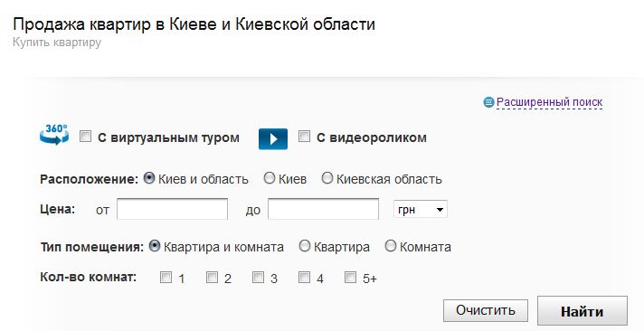Screen dimensions: 644x331
Task: Open the 'грн' currency dropdown
Action: coord(421,210)
